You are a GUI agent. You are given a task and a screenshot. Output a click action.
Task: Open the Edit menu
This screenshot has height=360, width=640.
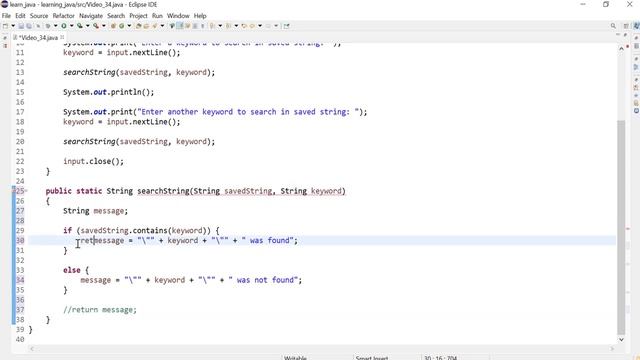pyautogui.click(x=20, y=16)
